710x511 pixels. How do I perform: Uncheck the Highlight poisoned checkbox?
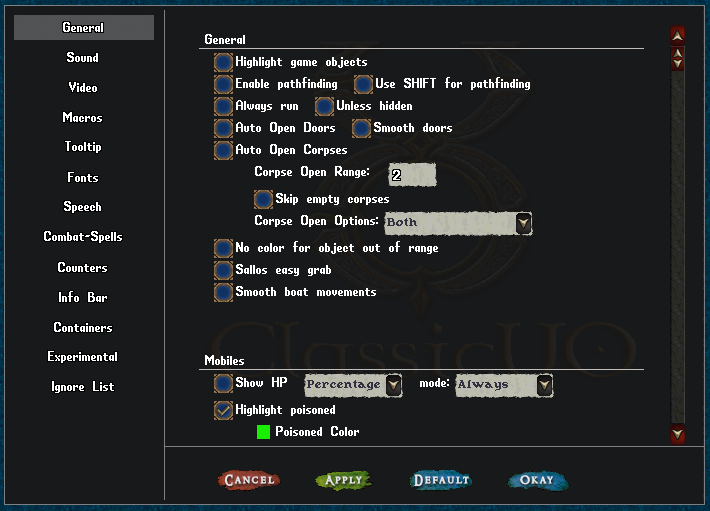tap(223, 410)
